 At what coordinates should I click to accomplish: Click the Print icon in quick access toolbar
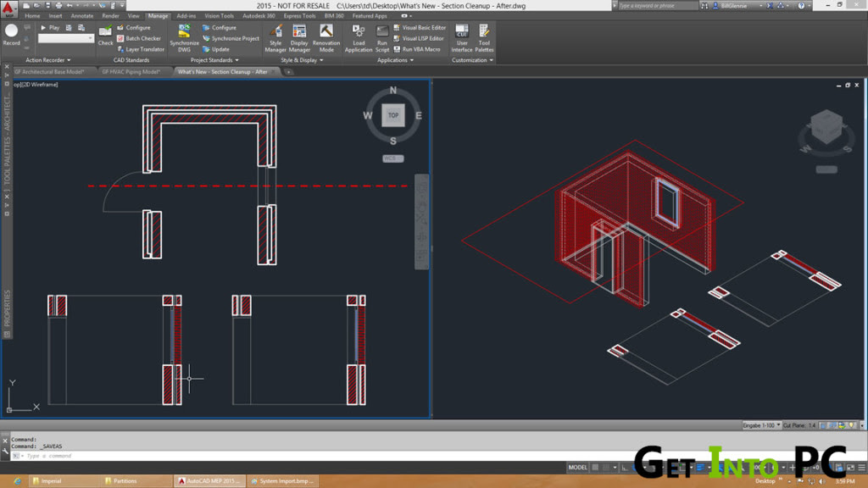coord(58,6)
